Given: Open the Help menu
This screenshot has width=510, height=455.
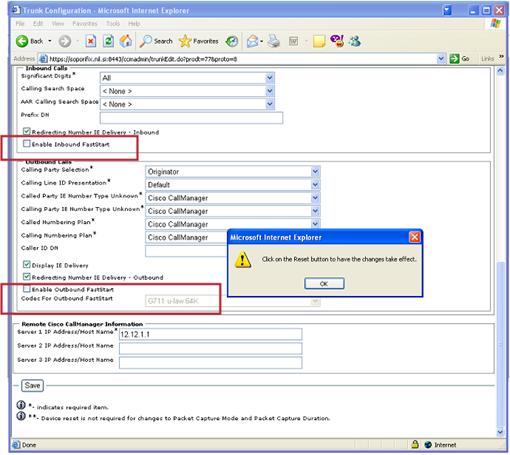Looking at the screenshot, I should coord(134,24).
